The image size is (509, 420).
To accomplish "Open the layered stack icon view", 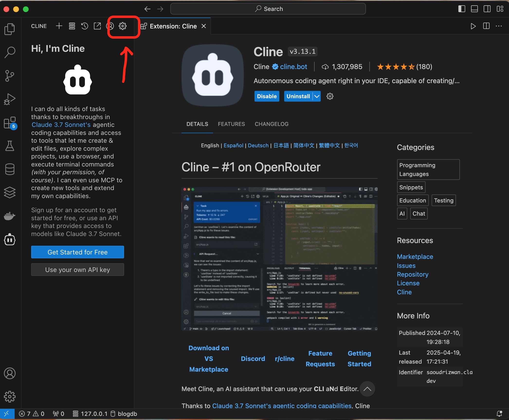I will 10,192.
